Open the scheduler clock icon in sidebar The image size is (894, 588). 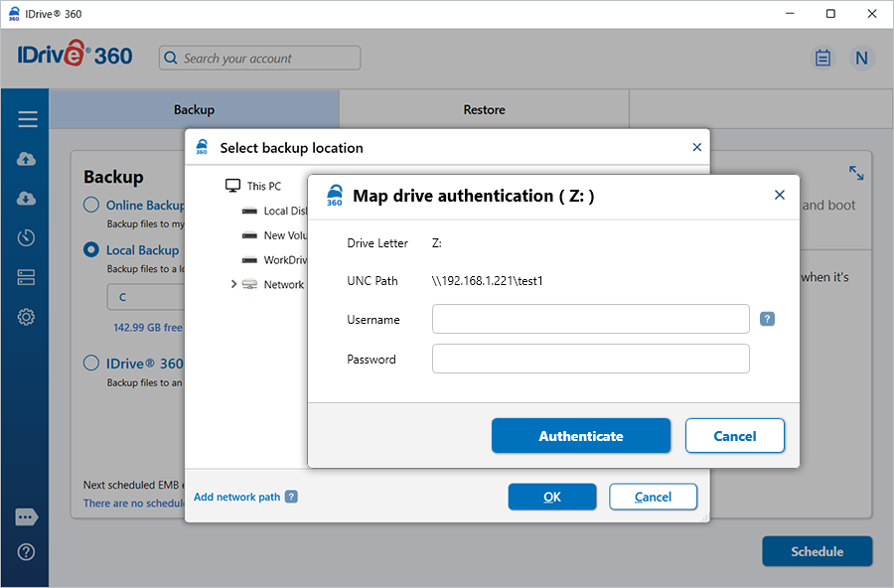[27, 238]
